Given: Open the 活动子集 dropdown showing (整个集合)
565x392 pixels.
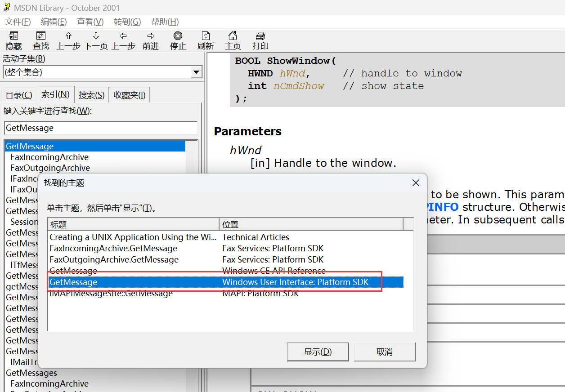Looking at the screenshot, I should point(103,72).
